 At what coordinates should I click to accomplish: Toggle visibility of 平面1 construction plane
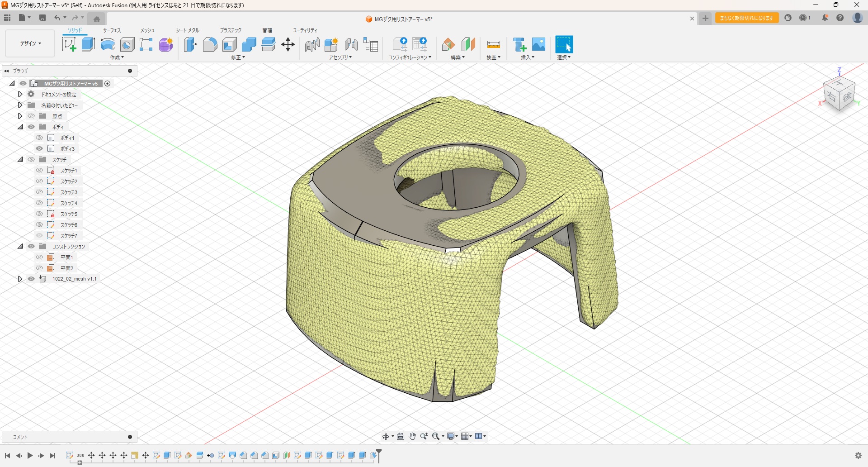pos(39,257)
